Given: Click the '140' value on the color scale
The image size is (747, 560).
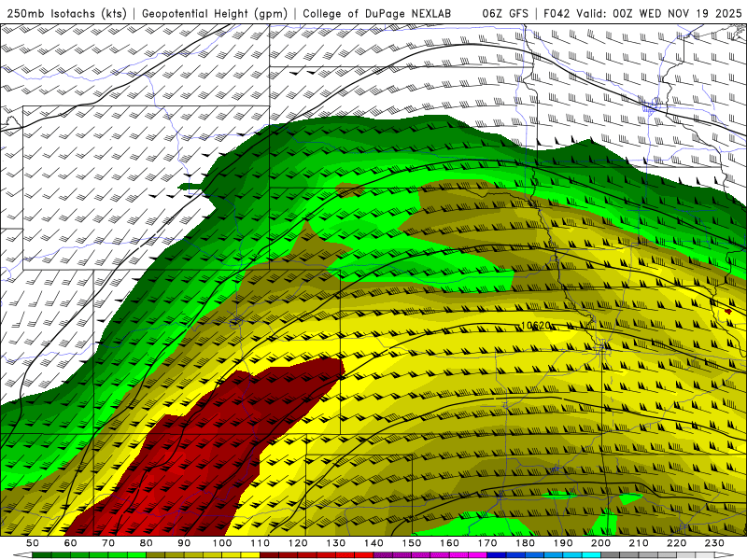Looking at the screenshot, I should pyautogui.click(x=374, y=543).
